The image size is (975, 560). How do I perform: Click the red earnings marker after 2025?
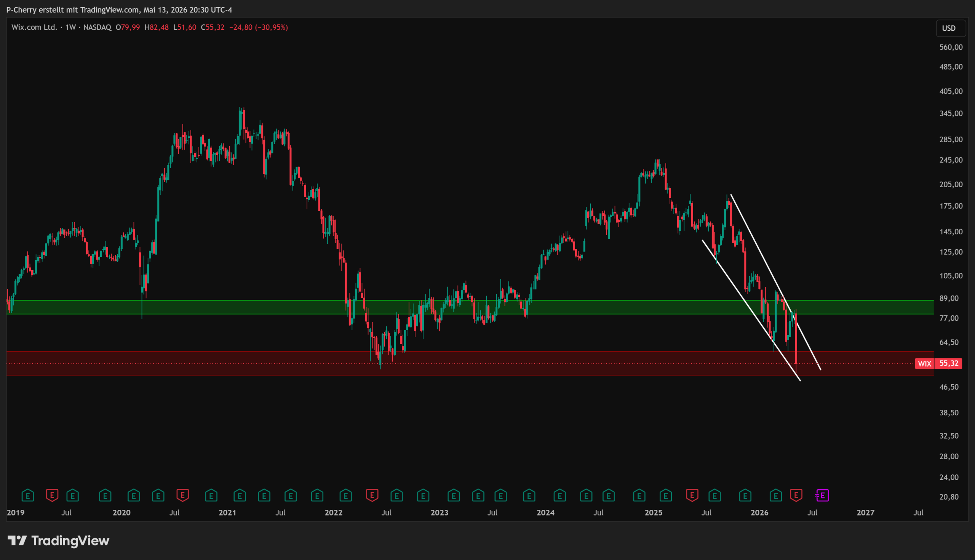click(692, 495)
